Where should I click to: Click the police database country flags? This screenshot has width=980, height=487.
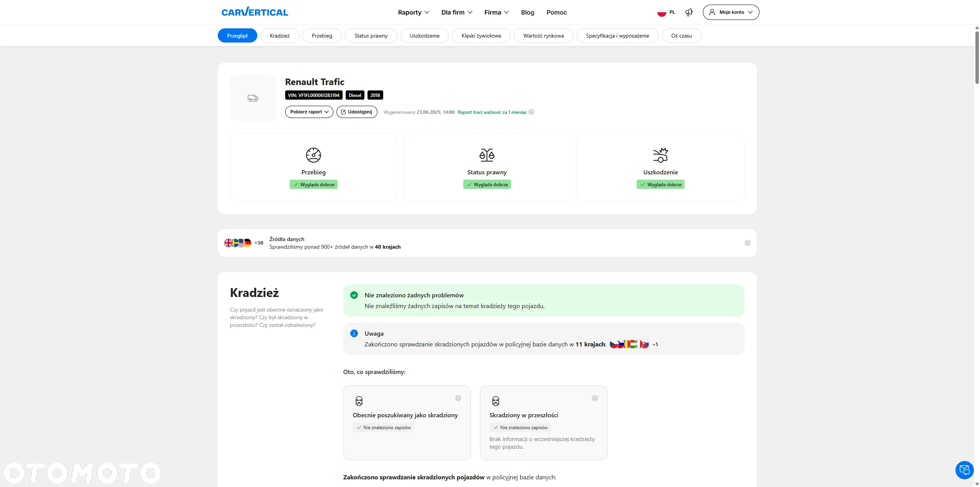(x=629, y=344)
